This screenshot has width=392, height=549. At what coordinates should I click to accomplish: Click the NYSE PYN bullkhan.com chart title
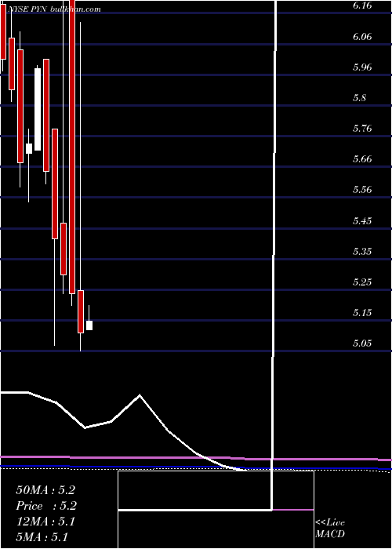click(53, 9)
